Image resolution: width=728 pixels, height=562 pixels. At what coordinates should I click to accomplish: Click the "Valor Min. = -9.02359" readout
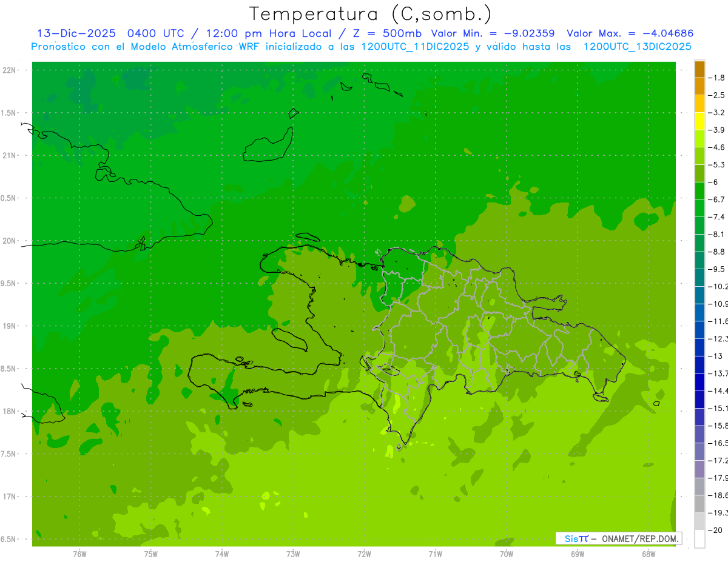[x=493, y=33]
